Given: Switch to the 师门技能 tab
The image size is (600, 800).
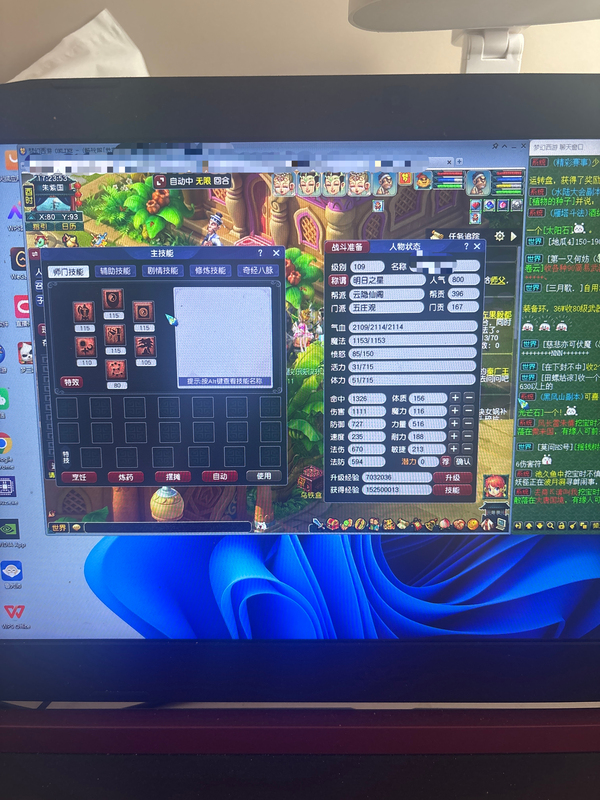Looking at the screenshot, I should 68,271.
